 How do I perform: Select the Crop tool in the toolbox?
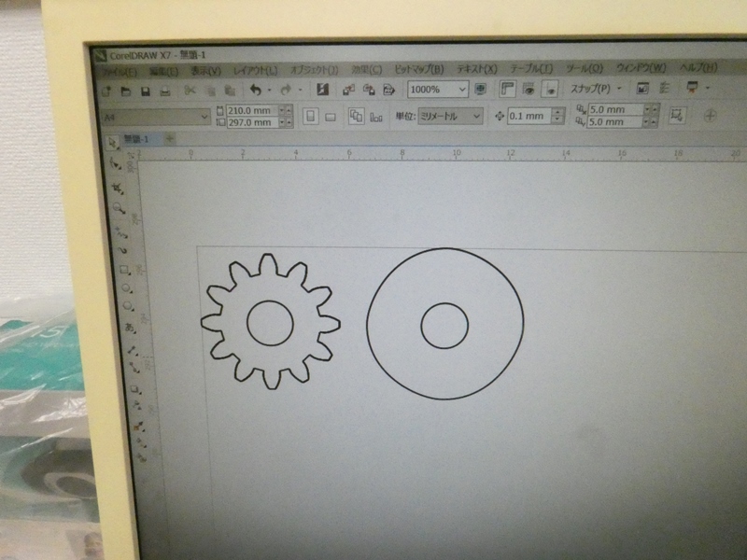tap(118, 189)
